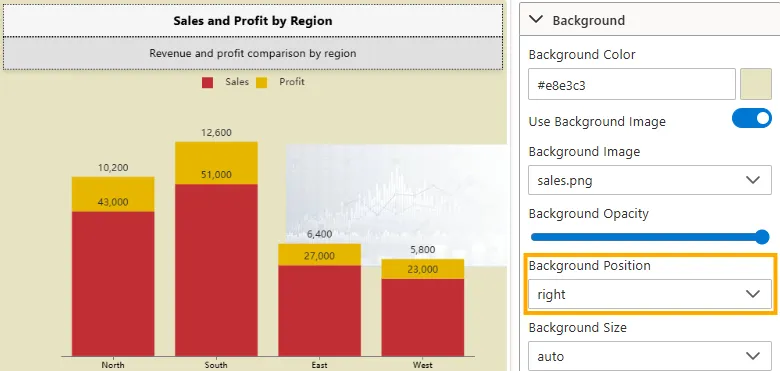This screenshot has height=371, width=780.
Task: Select the chart title Sales and Profit by Region
Action: point(253,21)
